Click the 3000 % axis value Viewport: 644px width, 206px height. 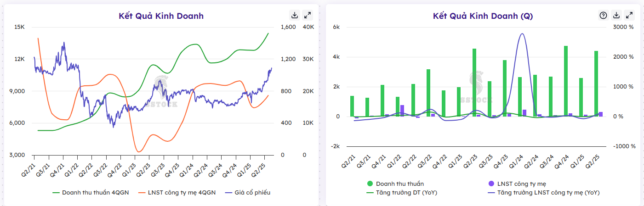coord(624,27)
